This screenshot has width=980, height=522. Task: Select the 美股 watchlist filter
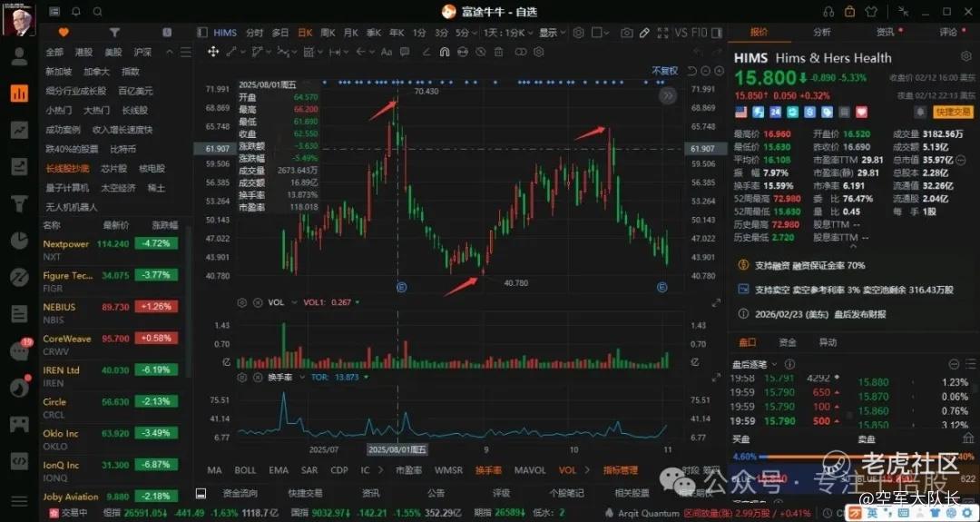[x=113, y=53]
